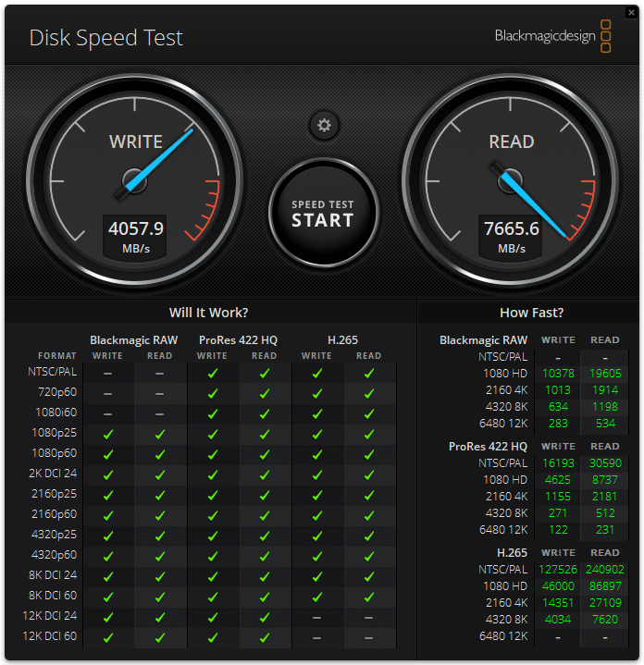Click the 2160p60 format row label

coord(55,514)
